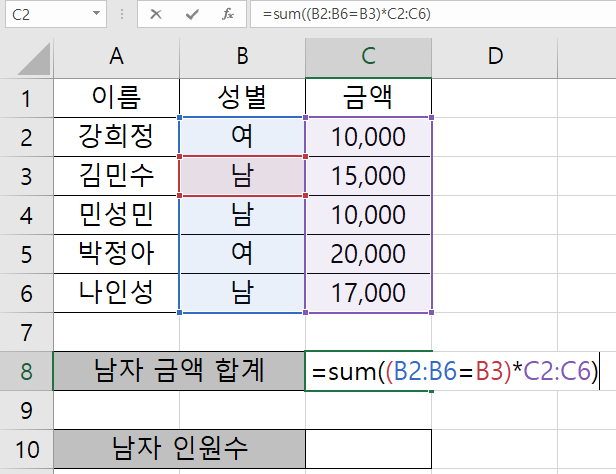Click the 남자 인원수 label cell
616x474 pixels.
coord(179,449)
